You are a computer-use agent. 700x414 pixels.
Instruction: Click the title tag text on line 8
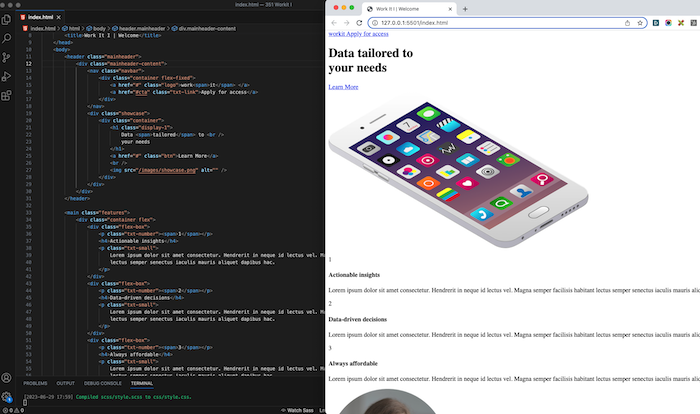click(x=112, y=36)
